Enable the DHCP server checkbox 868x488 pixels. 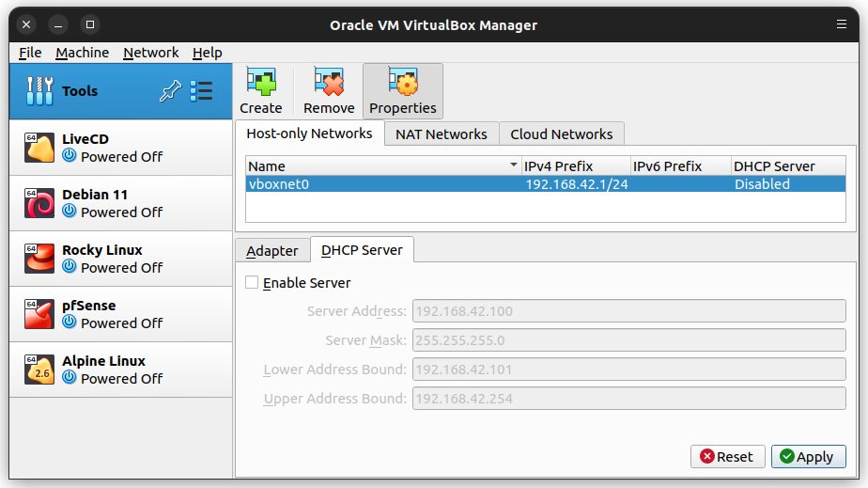(x=252, y=282)
